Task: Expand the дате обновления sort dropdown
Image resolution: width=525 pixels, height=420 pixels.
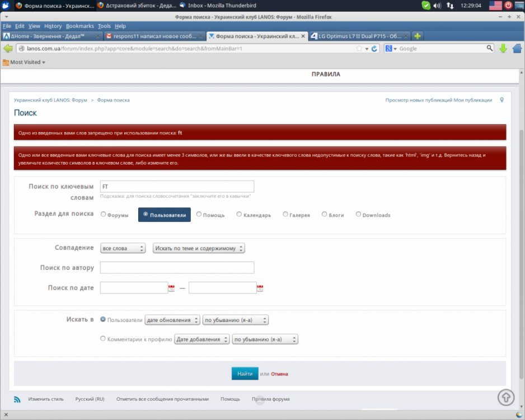Action: [x=172, y=320]
